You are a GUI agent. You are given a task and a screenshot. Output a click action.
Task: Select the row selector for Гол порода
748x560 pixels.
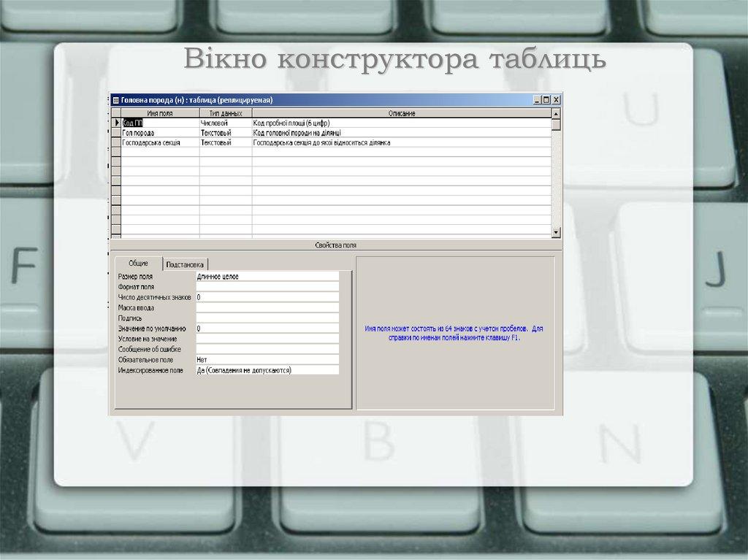(x=115, y=133)
